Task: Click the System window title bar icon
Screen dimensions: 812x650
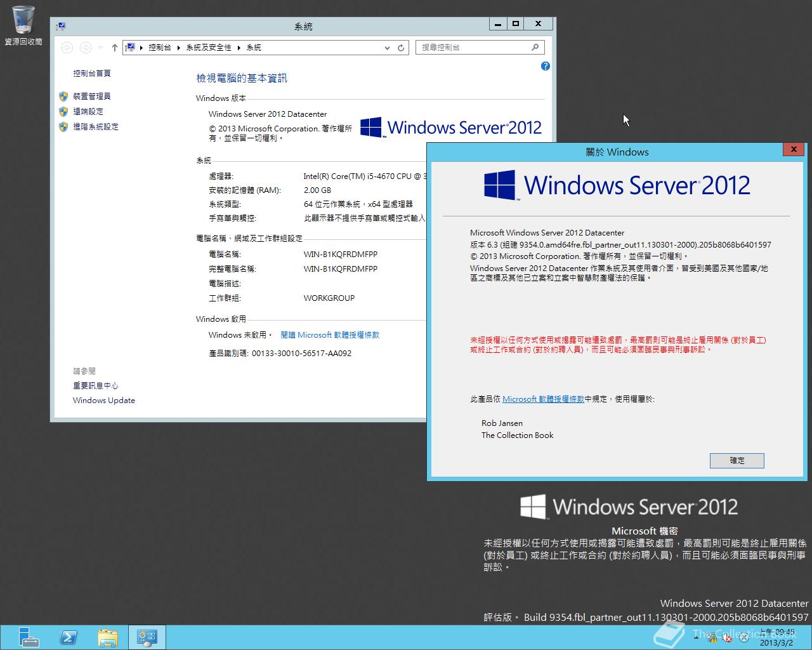Action: (61, 26)
